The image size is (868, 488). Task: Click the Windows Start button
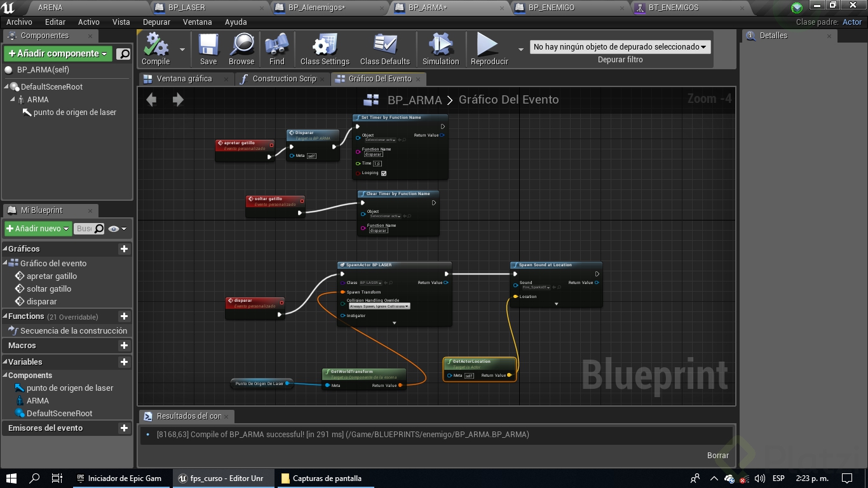pos(11,478)
